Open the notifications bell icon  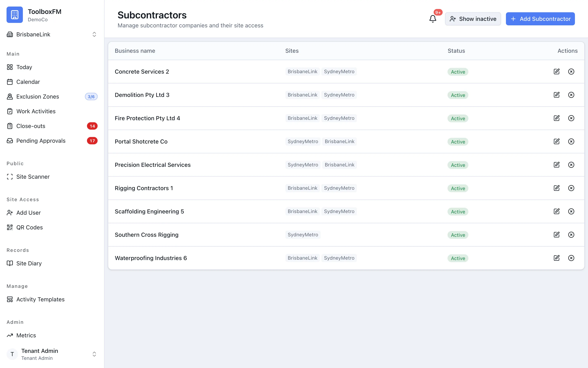click(x=433, y=19)
